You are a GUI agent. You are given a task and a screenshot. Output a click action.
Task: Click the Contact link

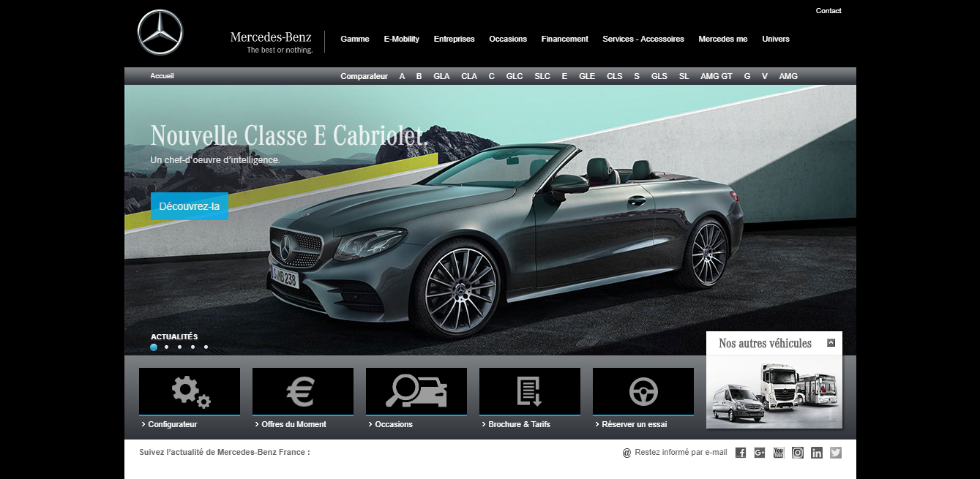pos(828,11)
